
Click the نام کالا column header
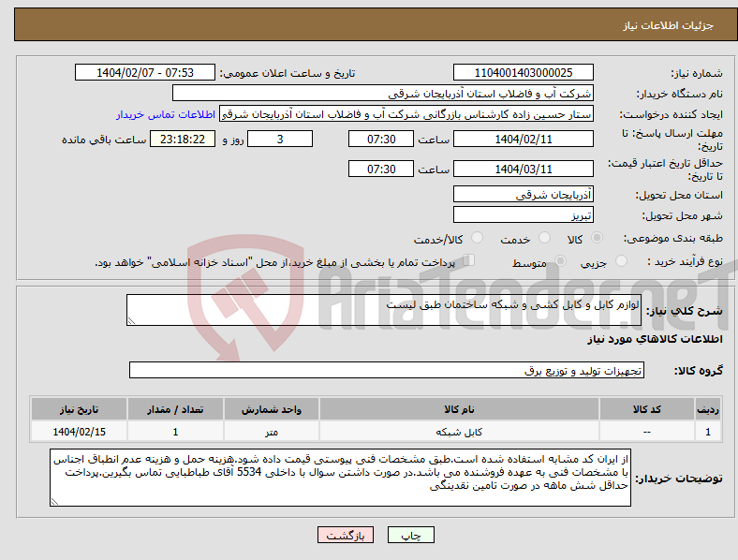[x=459, y=409]
